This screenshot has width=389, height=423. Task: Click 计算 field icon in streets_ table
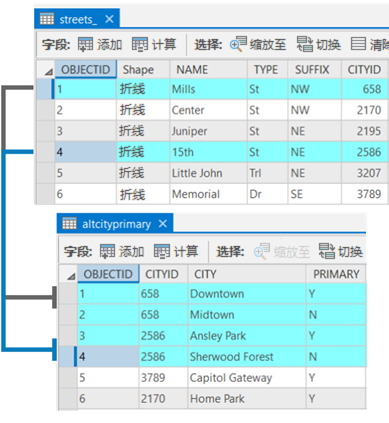140,44
